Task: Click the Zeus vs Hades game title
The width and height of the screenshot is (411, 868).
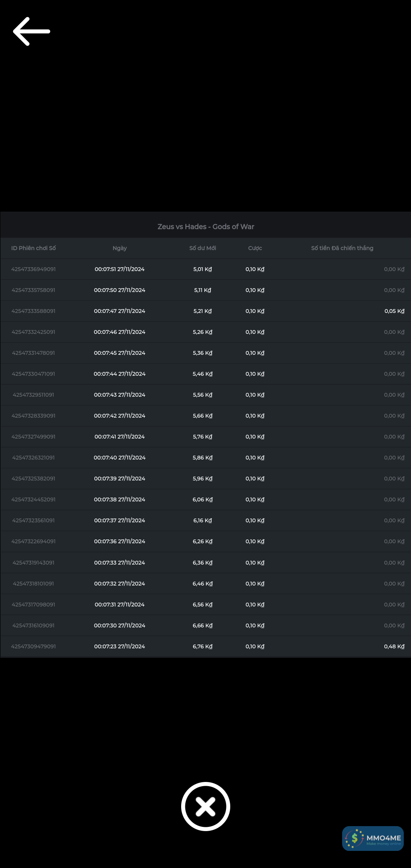Action: point(205,227)
